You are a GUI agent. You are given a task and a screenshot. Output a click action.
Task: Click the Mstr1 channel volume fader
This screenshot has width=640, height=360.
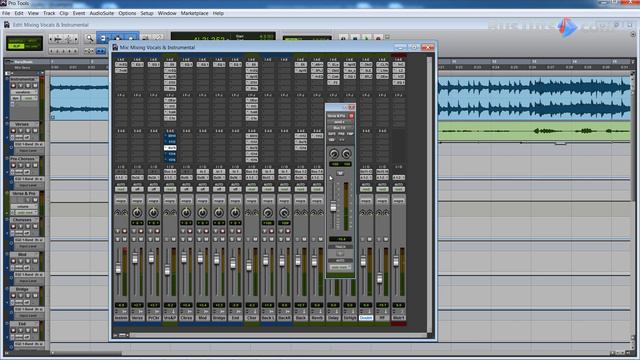pos(396,261)
